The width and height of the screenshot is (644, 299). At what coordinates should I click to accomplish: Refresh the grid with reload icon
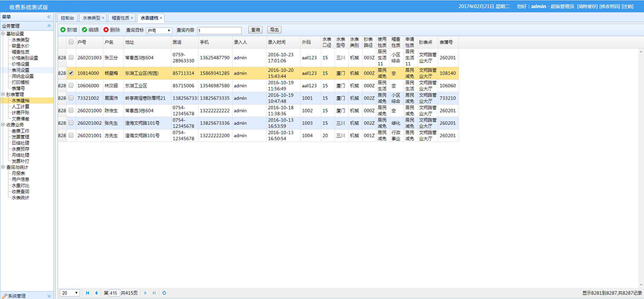[164, 293]
